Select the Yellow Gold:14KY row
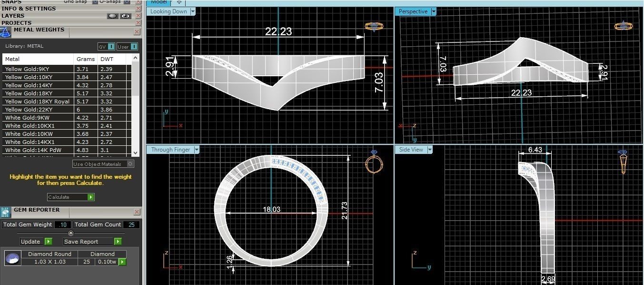 [67, 85]
